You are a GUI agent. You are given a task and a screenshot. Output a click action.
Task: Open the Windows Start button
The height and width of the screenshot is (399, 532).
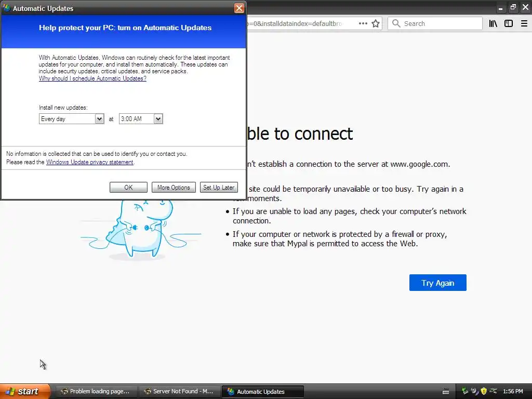25,391
